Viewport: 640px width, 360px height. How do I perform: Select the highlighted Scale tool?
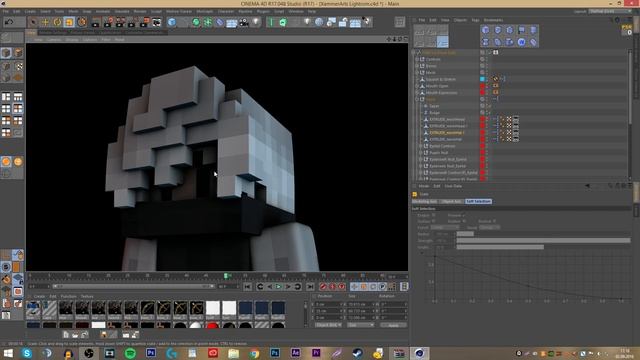coord(69,22)
